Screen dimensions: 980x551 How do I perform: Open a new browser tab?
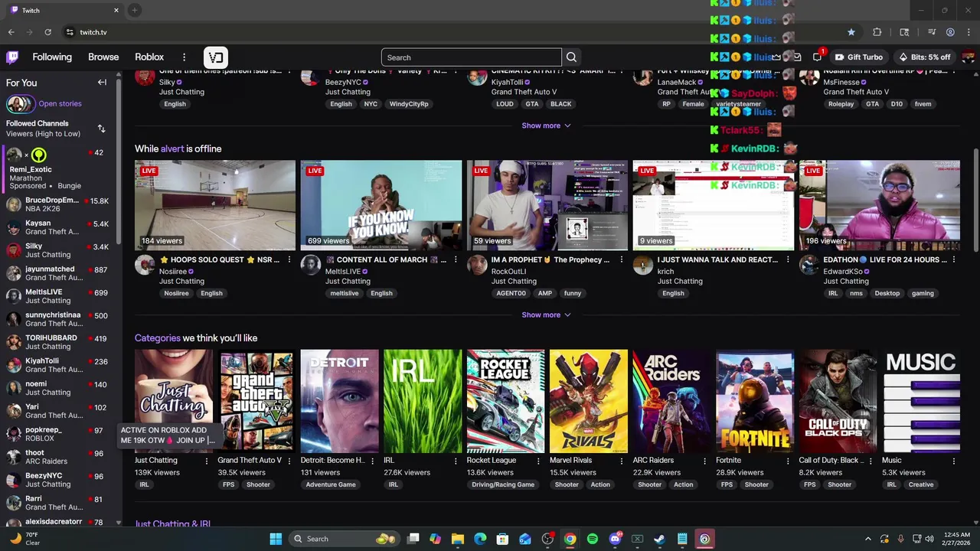(134, 10)
